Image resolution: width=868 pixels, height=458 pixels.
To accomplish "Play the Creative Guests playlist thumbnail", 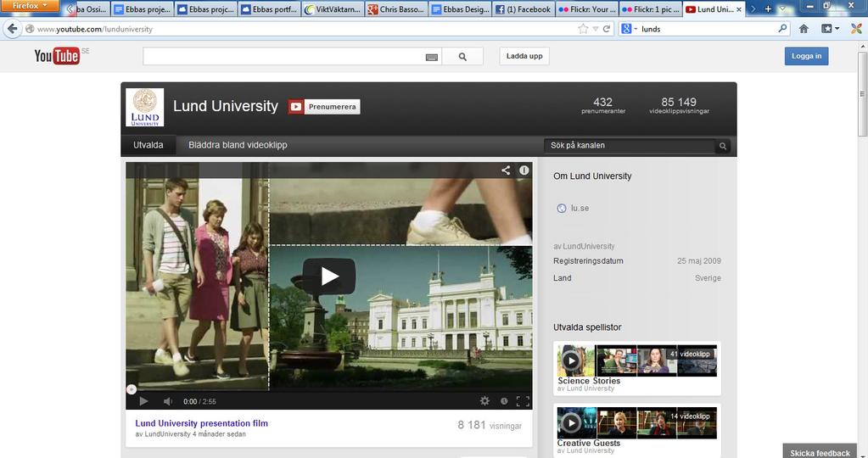I will [636, 423].
